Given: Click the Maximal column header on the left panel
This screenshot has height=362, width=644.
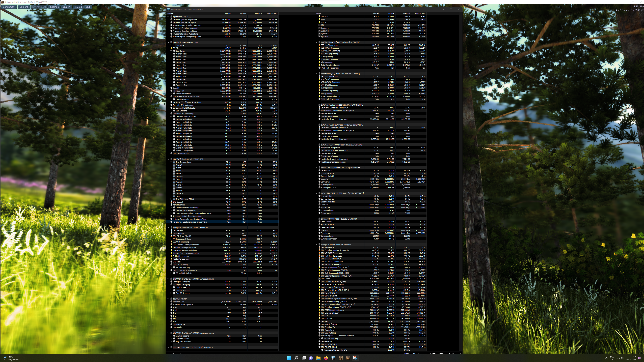Looking at the screenshot, I should [x=258, y=13].
